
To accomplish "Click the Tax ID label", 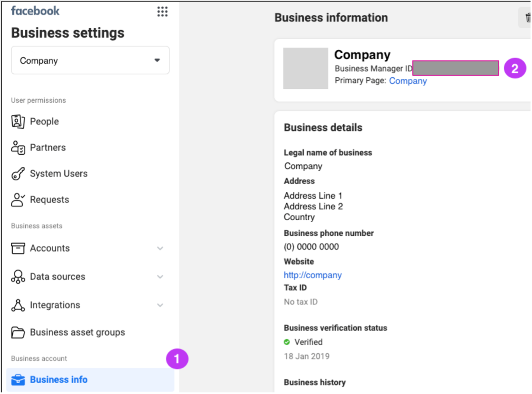I will tap(295, 288).
